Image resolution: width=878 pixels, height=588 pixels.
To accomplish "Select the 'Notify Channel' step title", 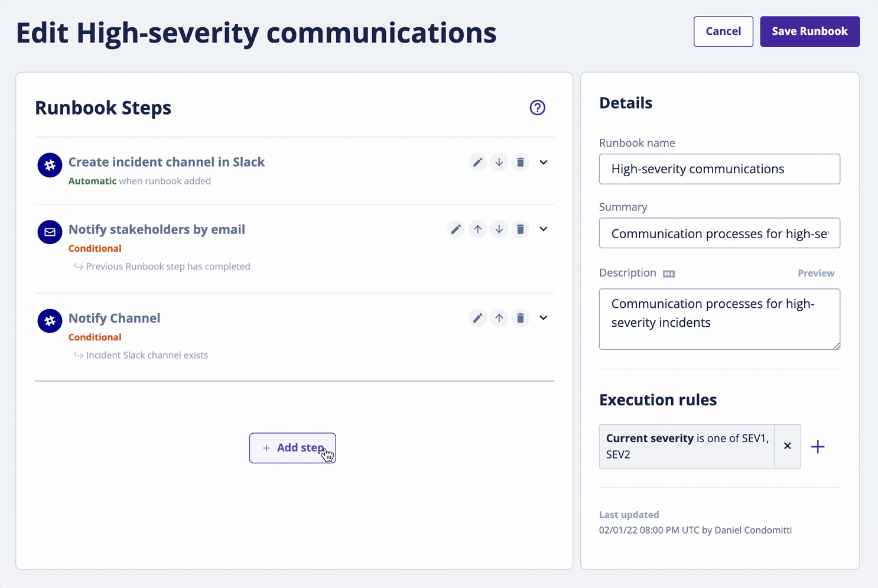I will click(114, 318).
